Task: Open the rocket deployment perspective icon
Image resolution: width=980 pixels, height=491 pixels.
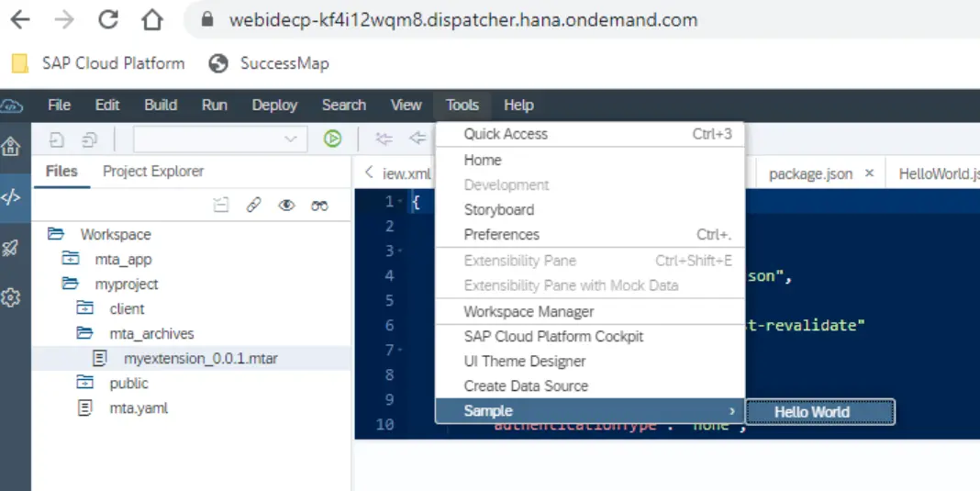Action: coord(11,249)
